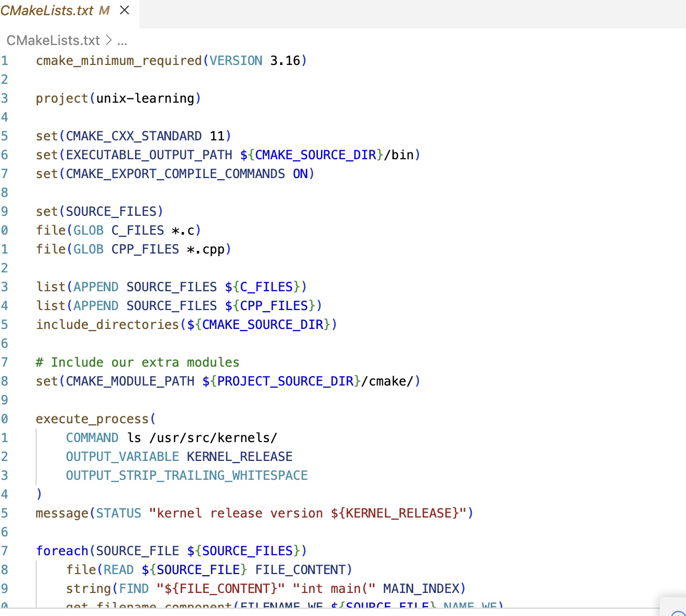Select the CMakeLists.txt tab
This screenshot has height=616, width=686.
tap(69, 10)
